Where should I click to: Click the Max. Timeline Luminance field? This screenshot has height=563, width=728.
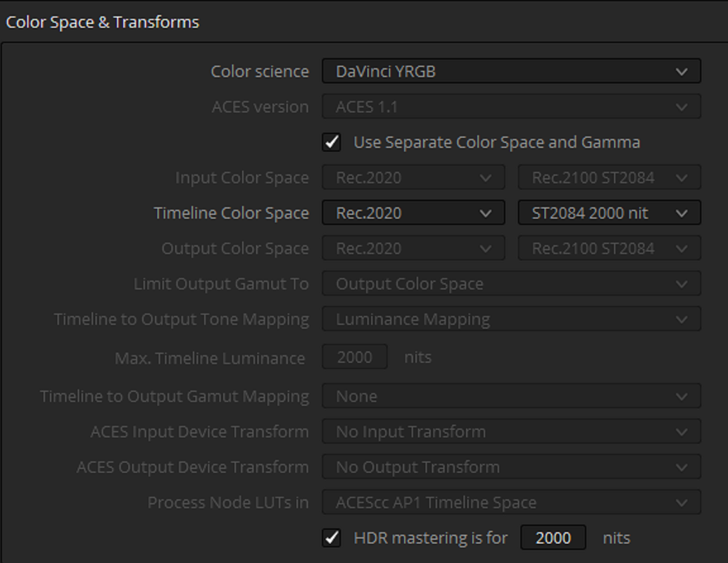tap(355, 357)
